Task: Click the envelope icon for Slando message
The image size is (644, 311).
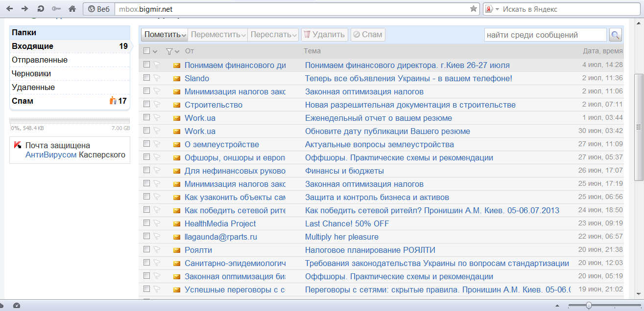Action: click(x=177, y=79)
